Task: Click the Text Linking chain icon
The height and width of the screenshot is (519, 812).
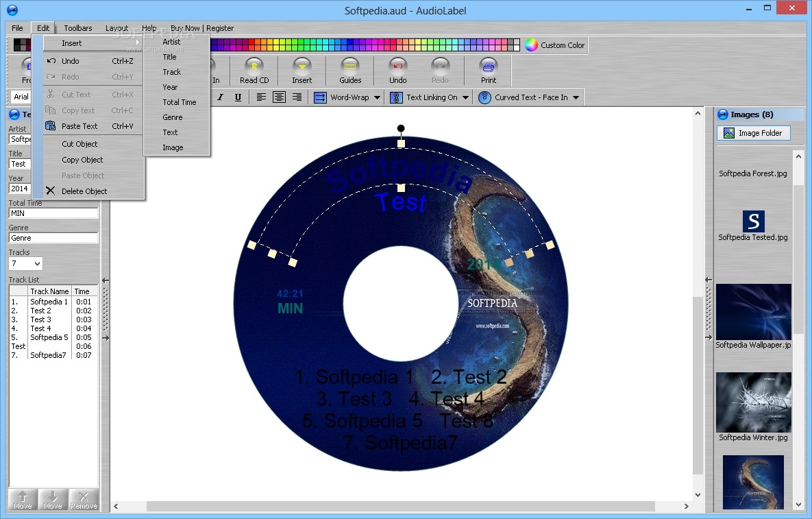Action: 396,97
